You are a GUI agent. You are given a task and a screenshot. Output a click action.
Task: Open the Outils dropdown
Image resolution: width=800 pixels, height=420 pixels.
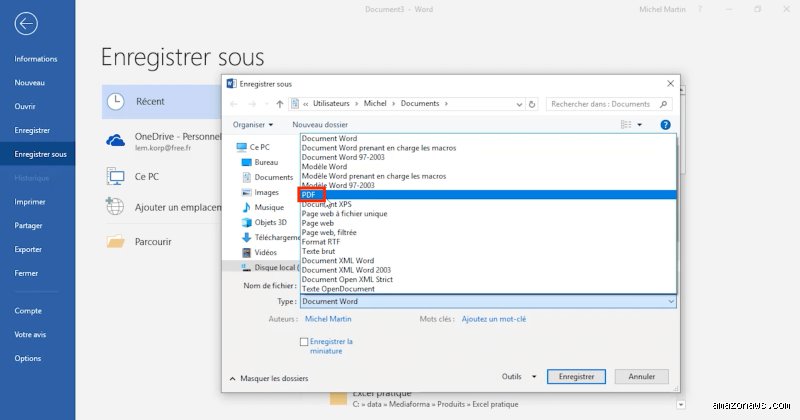point(519,377)
